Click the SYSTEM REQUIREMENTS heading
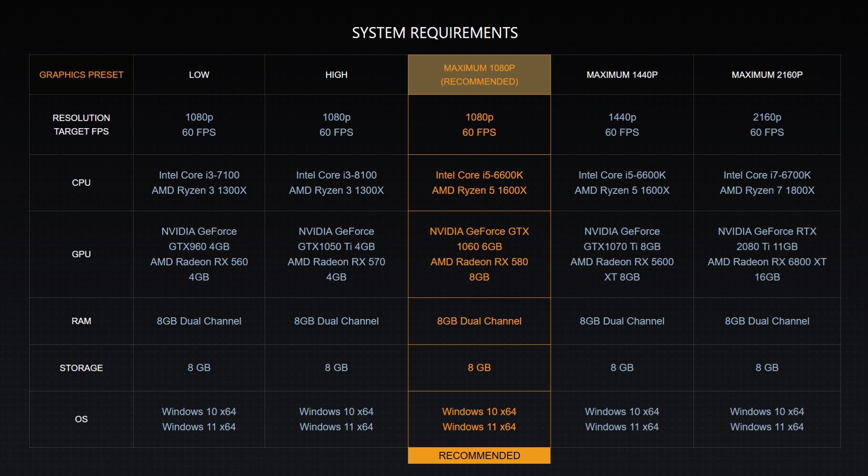This screenshot has height=476, width=868. pos(435,33)
